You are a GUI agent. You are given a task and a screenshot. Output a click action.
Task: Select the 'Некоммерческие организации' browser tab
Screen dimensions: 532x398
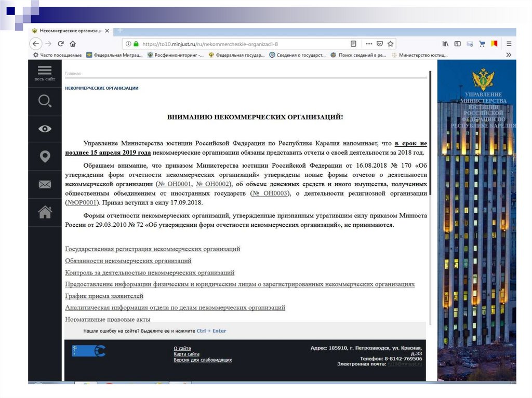[71, 31]
